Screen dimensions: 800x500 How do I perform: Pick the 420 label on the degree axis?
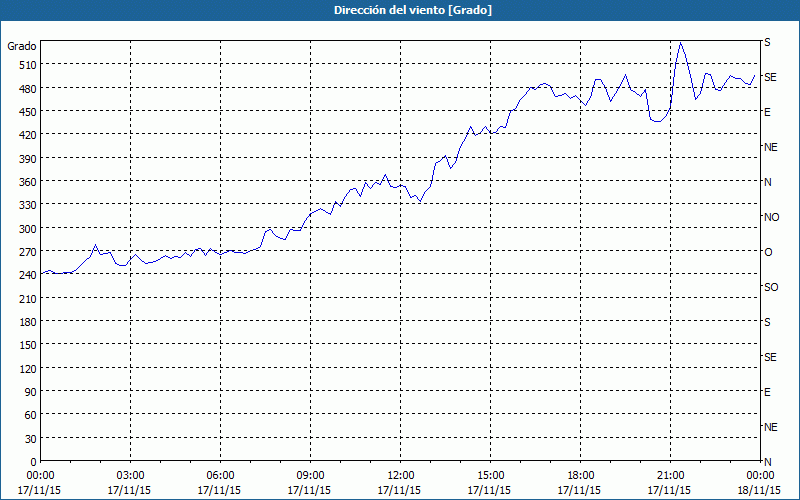(x=28, y=135)
